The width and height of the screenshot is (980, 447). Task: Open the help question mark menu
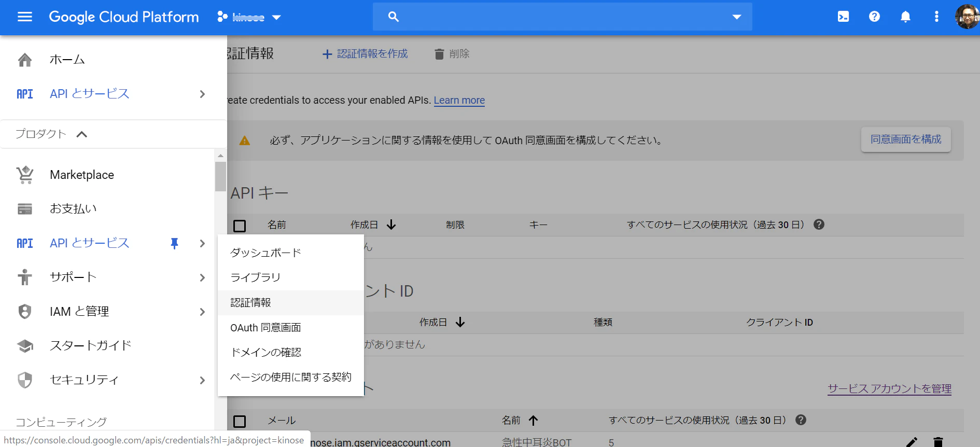(x=874, y=17)
